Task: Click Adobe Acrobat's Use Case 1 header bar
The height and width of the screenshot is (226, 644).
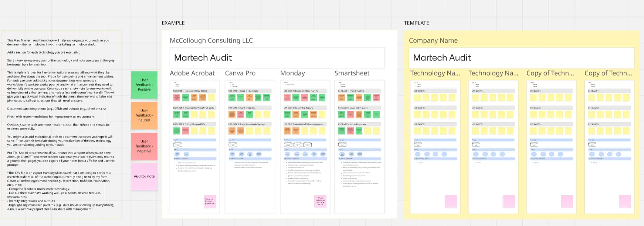Action: click(x=194, y=91)
